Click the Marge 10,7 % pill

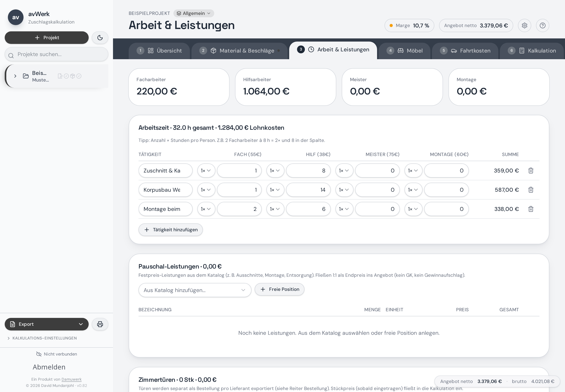[x=409, y=25]
